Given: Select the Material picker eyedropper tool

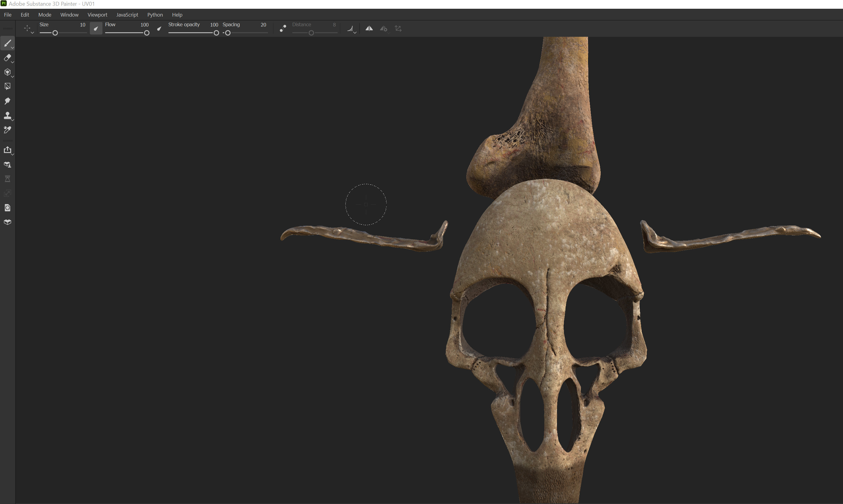Looking at the screenshot, I should coord(7,130).
